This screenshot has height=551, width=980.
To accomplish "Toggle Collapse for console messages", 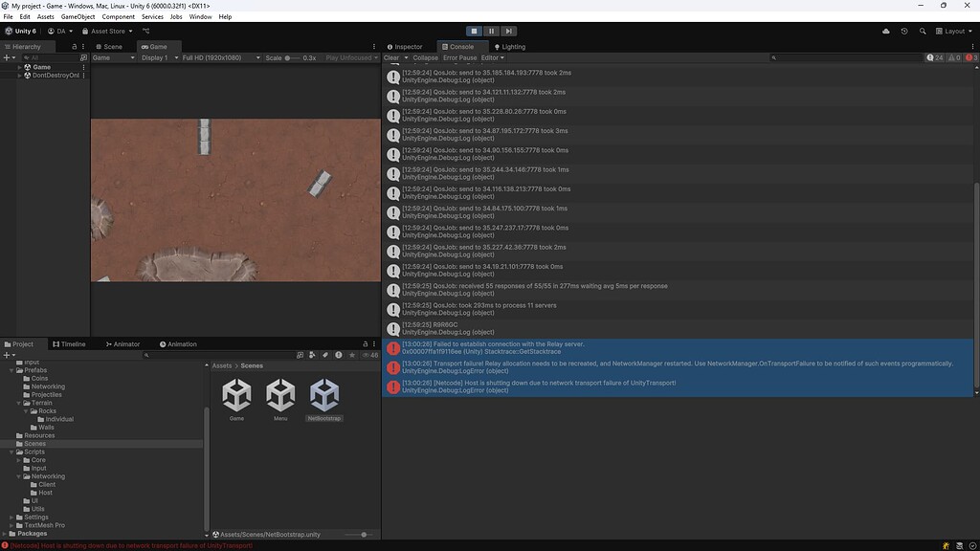I will pyautogui.click(x=426, y=57).
